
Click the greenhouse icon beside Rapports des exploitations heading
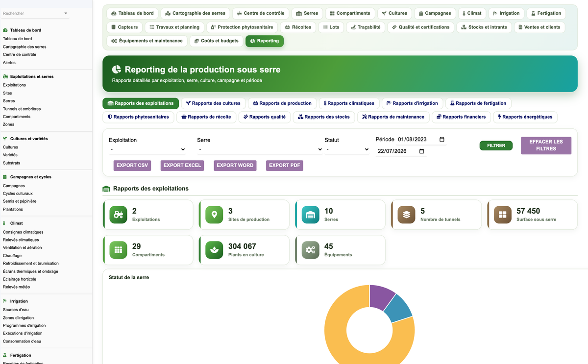tap(106, 189)
